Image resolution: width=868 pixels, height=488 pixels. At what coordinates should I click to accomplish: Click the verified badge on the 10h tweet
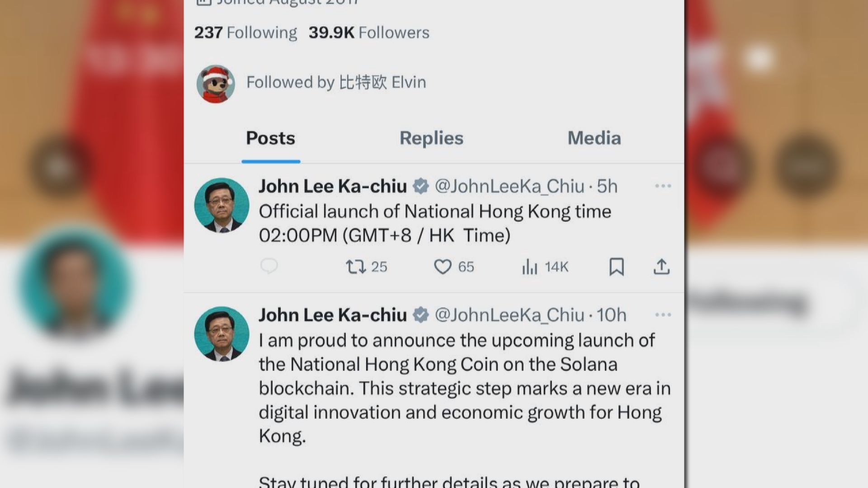(x=420, y=314)
